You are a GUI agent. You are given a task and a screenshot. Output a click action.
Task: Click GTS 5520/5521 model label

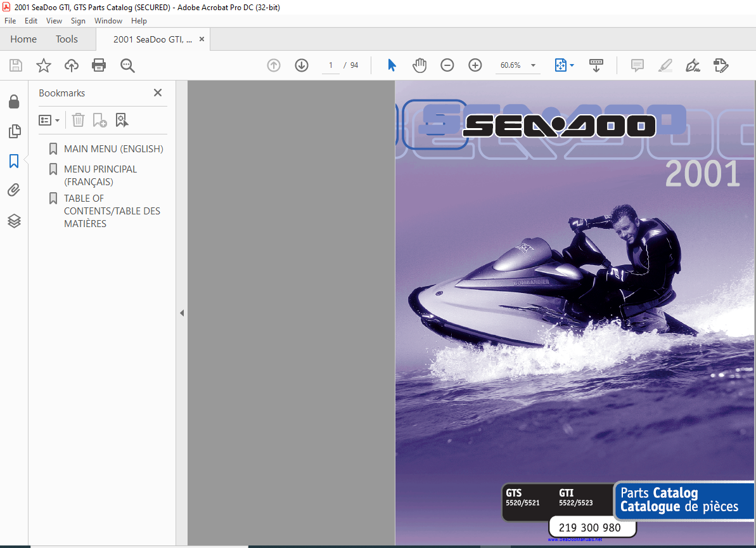click(523, 497)
